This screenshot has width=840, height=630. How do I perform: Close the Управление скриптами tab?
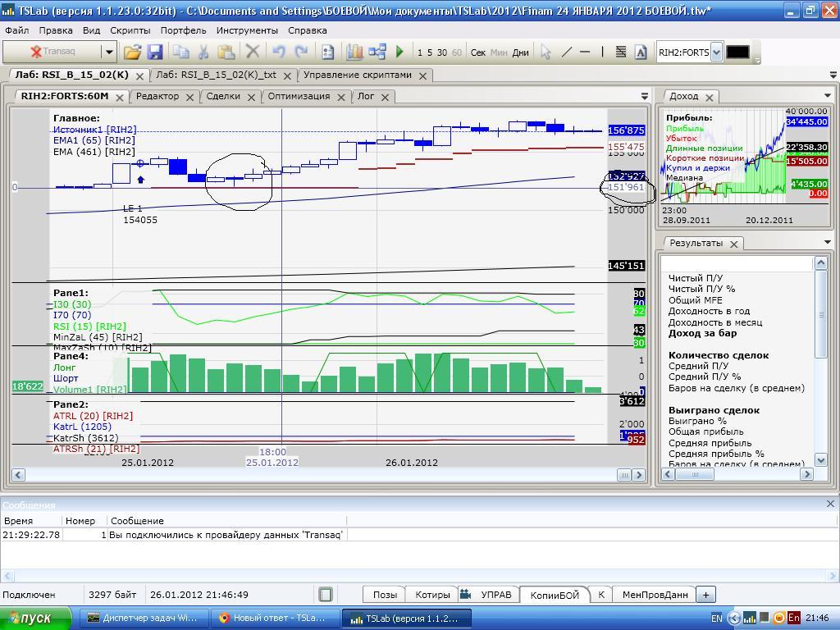coord(423,75)
